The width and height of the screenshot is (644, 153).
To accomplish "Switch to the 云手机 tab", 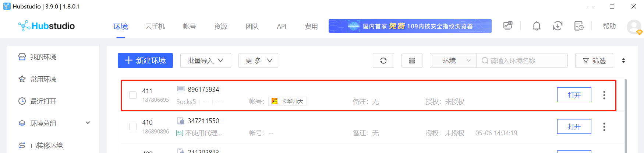I will point(155,27).
